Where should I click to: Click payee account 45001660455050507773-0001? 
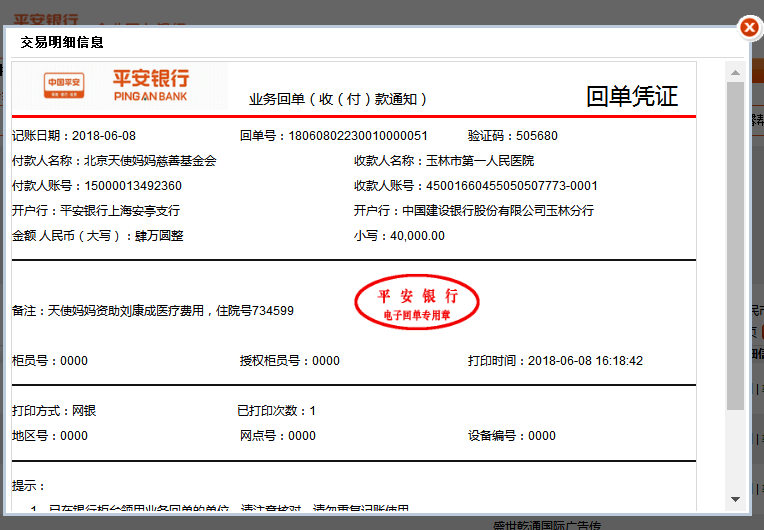512,186
